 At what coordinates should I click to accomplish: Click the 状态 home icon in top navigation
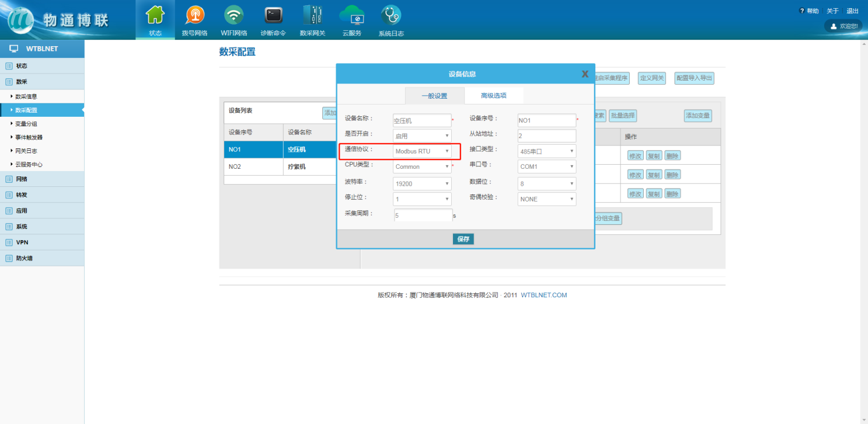155,15
